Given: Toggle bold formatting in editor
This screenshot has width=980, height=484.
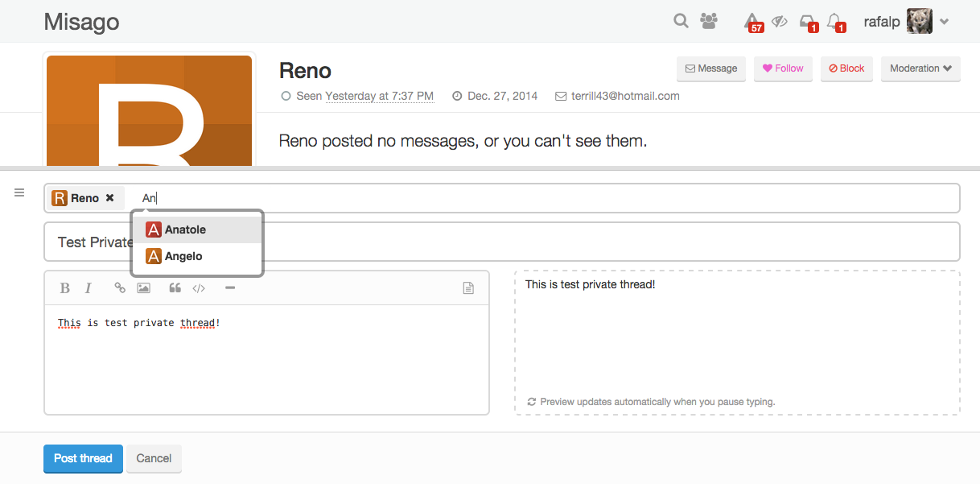Looking at the screenshot, I should (65, 288).
